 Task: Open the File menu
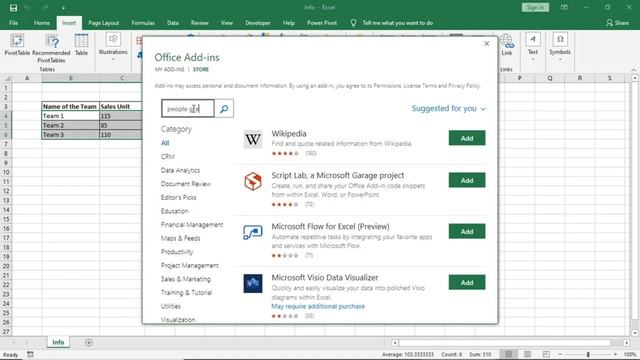coord(13,23)
